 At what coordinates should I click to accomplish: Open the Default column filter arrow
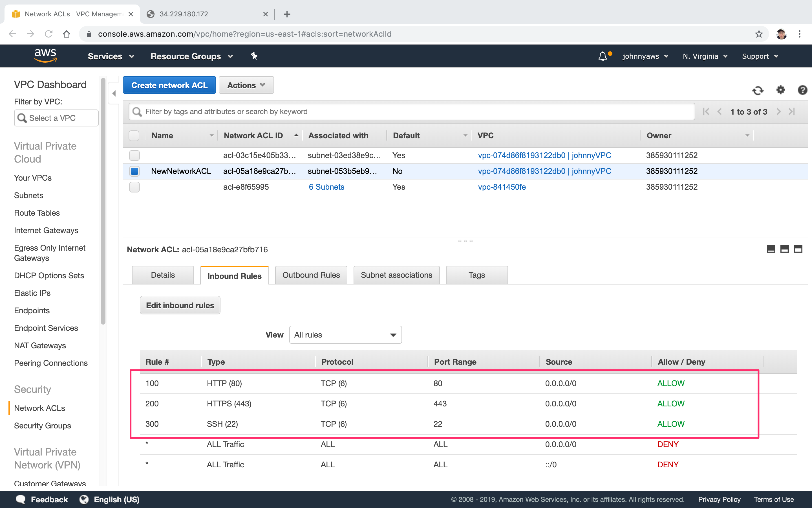(465, 135)
